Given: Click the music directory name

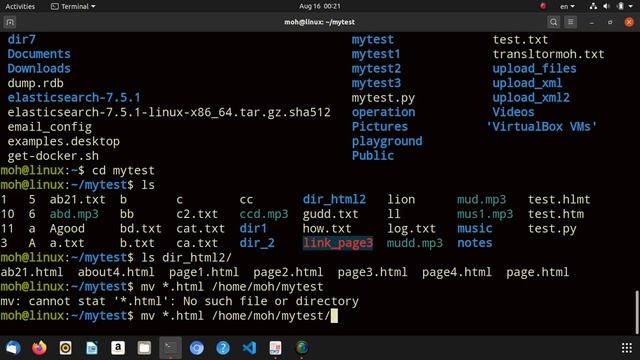Looking at the screenshot, I should [475, 228].
